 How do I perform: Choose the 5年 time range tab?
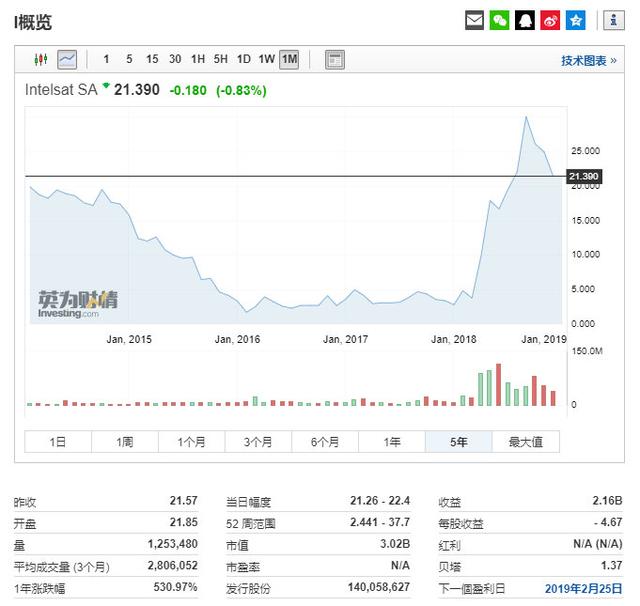click(458, 442)
